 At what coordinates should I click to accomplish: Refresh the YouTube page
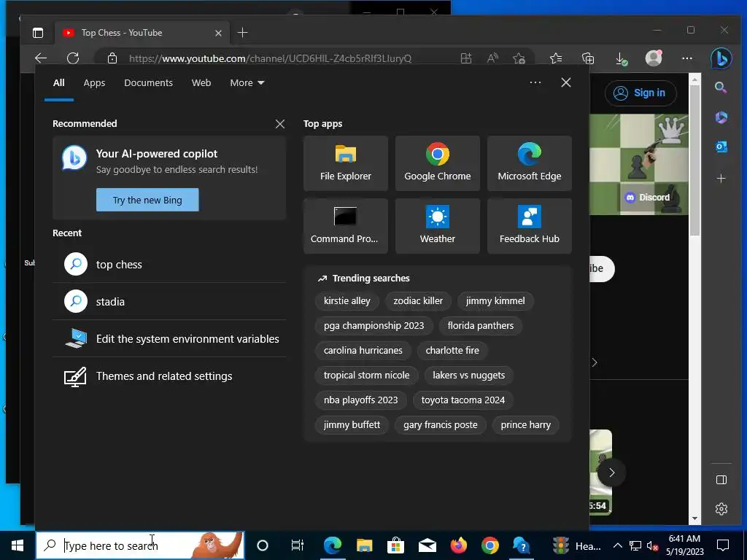coord(73,58)
